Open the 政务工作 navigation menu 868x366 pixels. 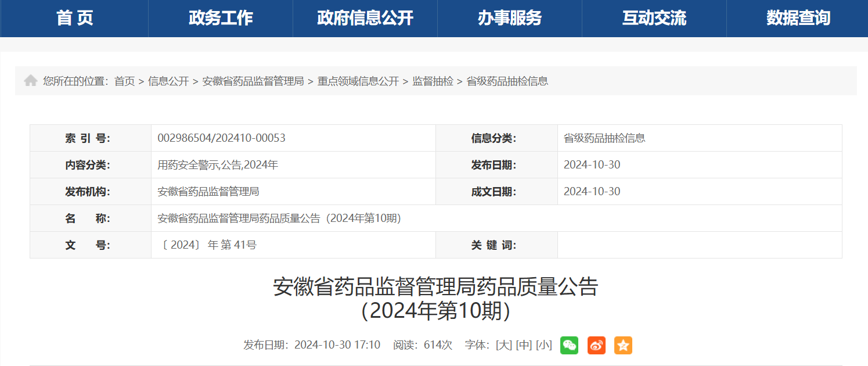click(221, 18)
